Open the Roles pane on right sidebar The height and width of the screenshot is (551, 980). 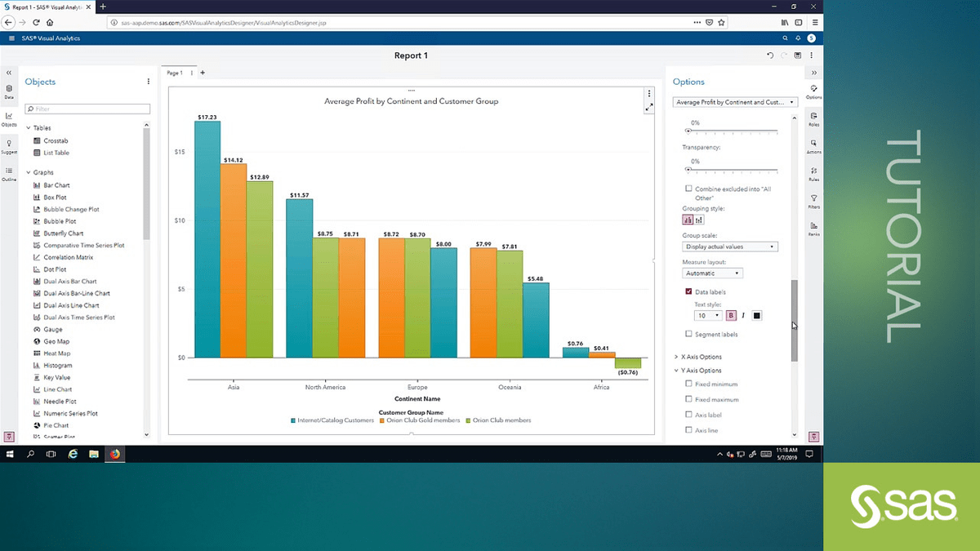pyautogui.click(x=813, y=118)
